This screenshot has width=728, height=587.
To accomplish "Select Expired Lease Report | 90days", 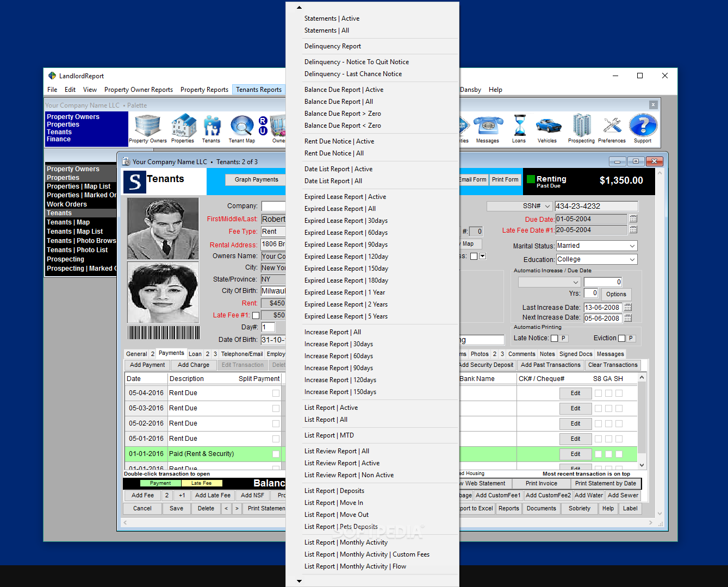I will [x=346, y=245].
